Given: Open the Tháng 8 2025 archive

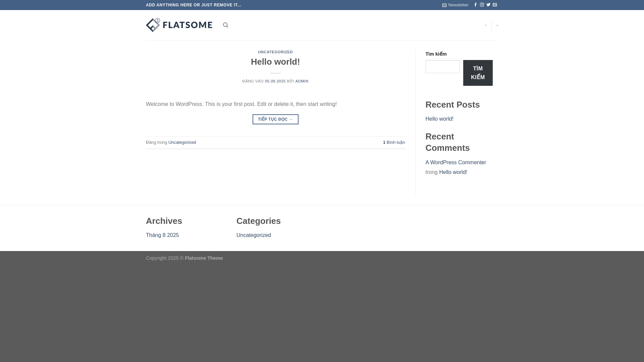Looking at the screenshot, I should tap(162, 235).
